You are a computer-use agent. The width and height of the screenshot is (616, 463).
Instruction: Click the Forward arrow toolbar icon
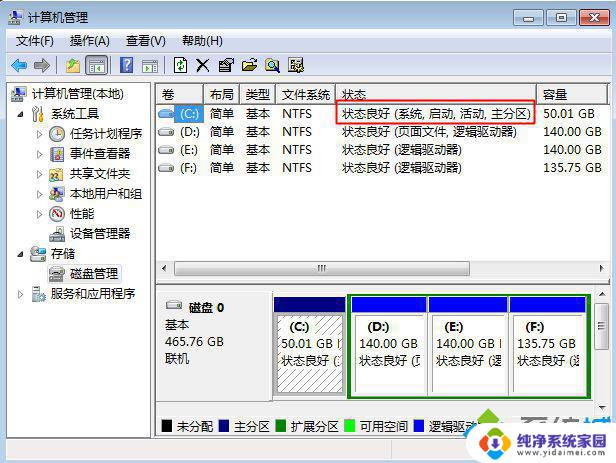(42, 65)
